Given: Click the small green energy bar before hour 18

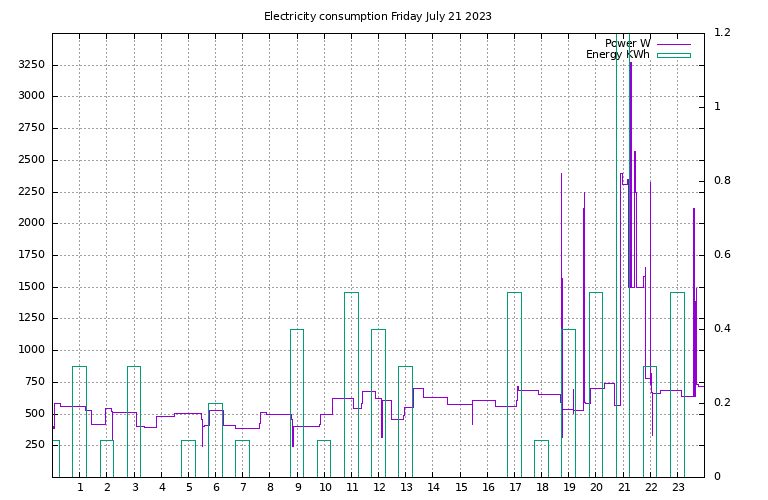Looking at the screenshot, I should [x=541, y=458].
